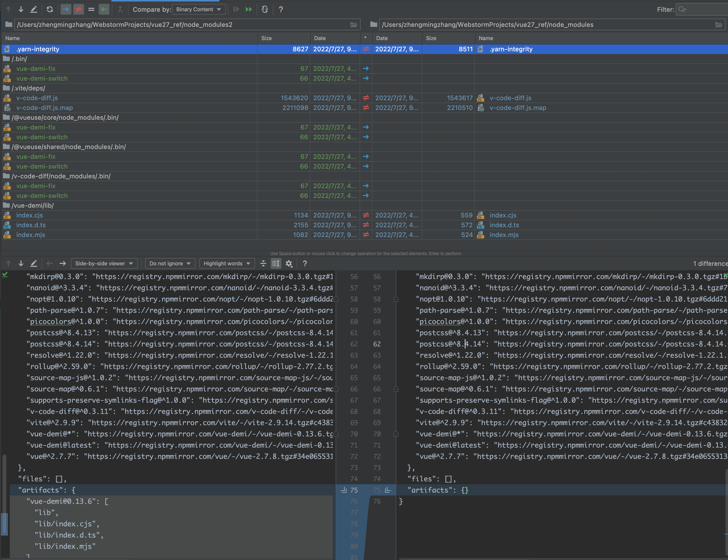The width and height of the screenshot is (728, 560).
Task: Go to next difference in lower diff toolbar
Action: click(x=21, y=263)
